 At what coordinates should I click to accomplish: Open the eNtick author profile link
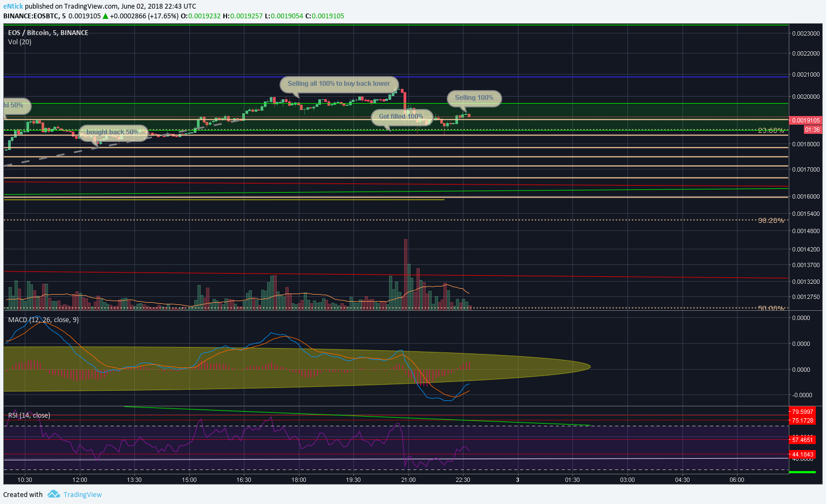coord(13,6)
